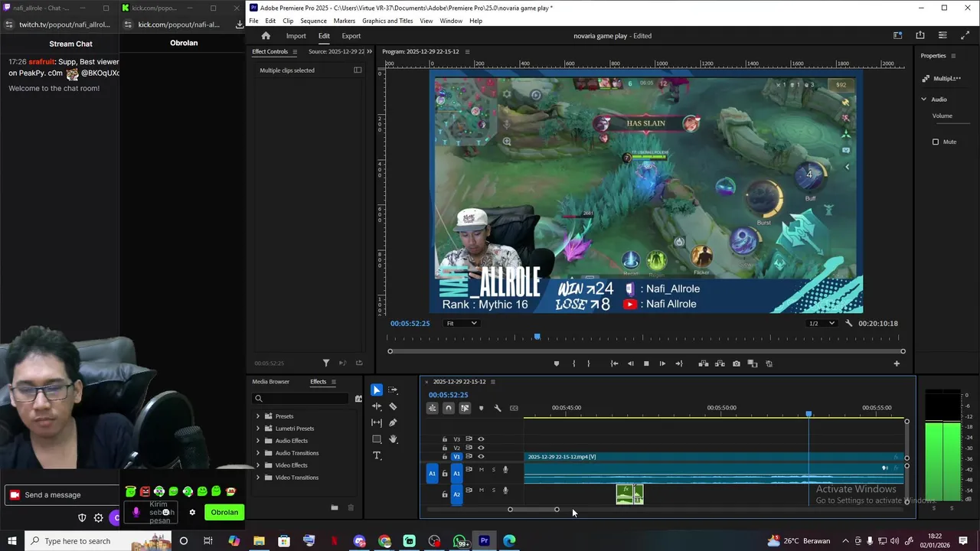
Task: Toggle Snap in the timeline
Action: 449,408
